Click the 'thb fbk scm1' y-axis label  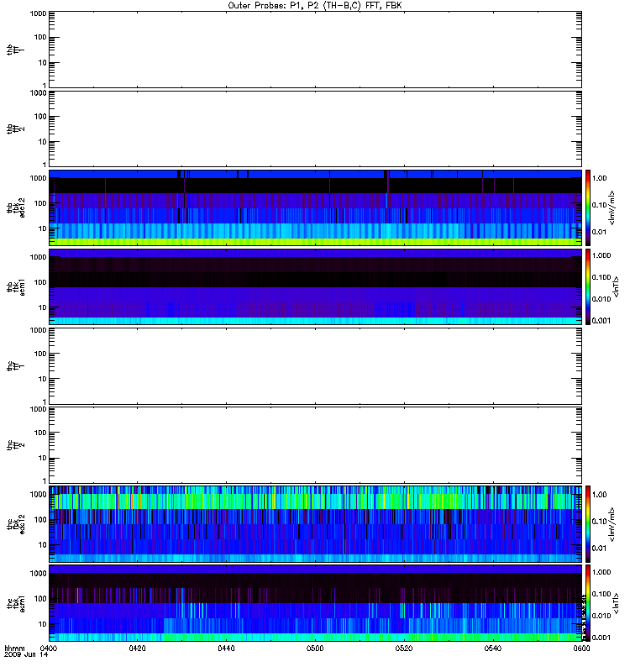[16, 286]
